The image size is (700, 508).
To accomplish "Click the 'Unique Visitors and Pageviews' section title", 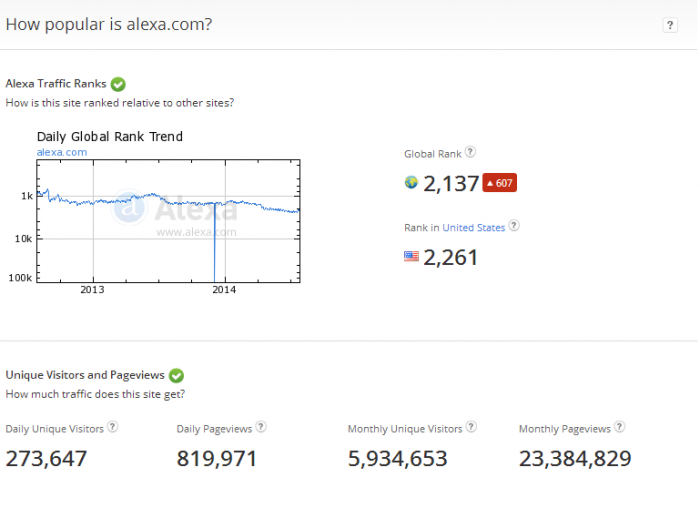I will tap(85, 375).
